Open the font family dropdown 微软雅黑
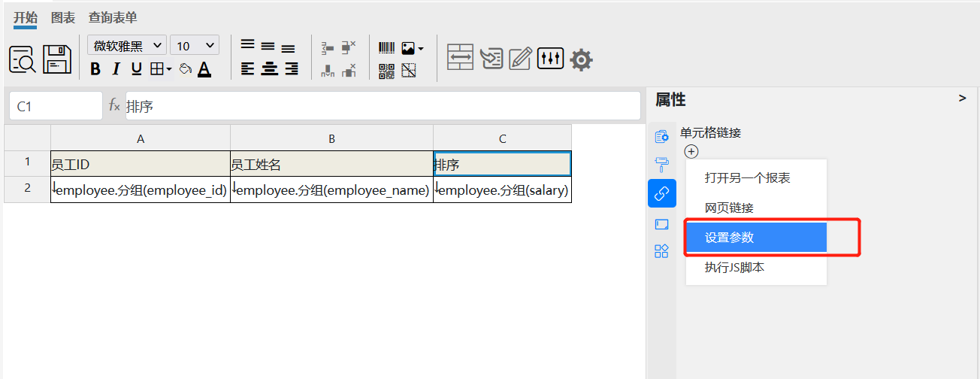 coord(127,46)
